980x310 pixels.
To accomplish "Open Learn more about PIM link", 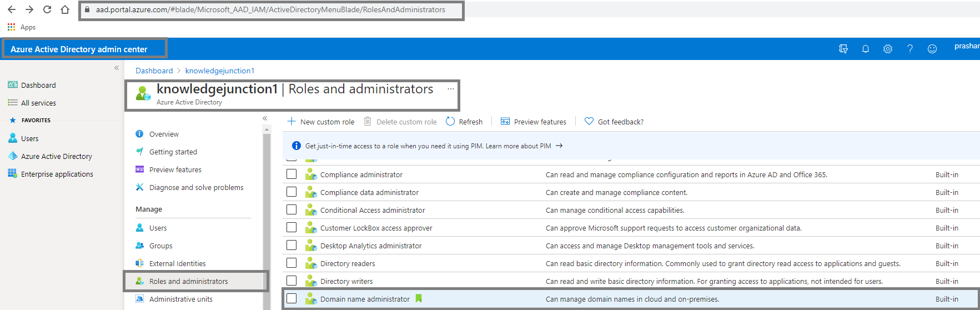I will (524, 146).
